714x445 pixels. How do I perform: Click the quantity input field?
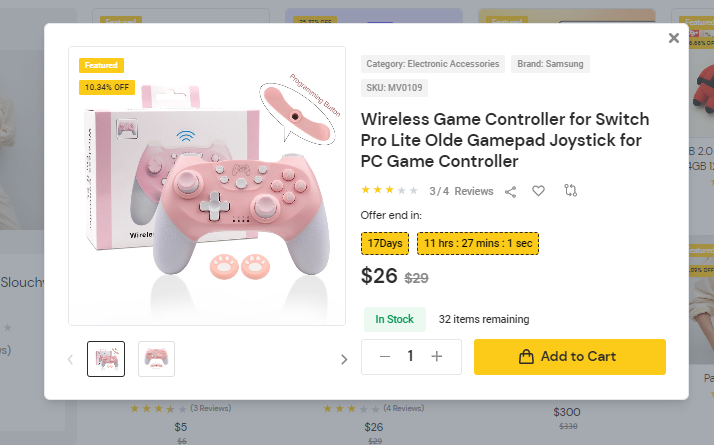coord(410,357)
